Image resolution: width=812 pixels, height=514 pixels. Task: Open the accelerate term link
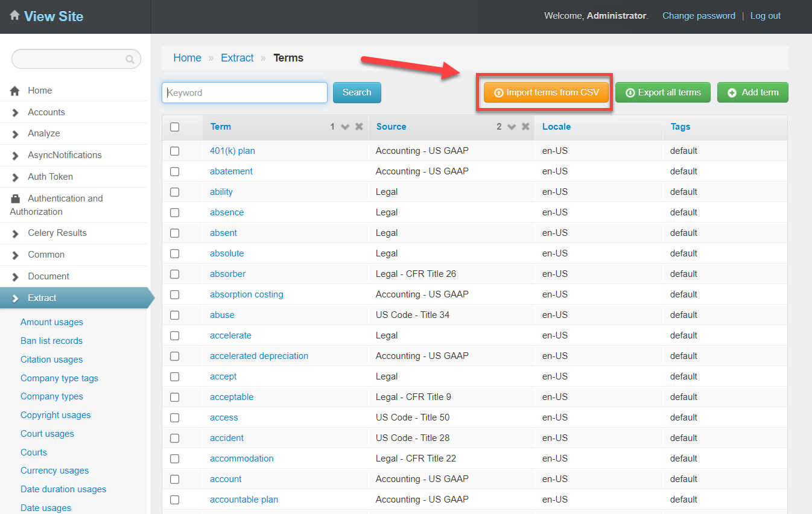230,335
